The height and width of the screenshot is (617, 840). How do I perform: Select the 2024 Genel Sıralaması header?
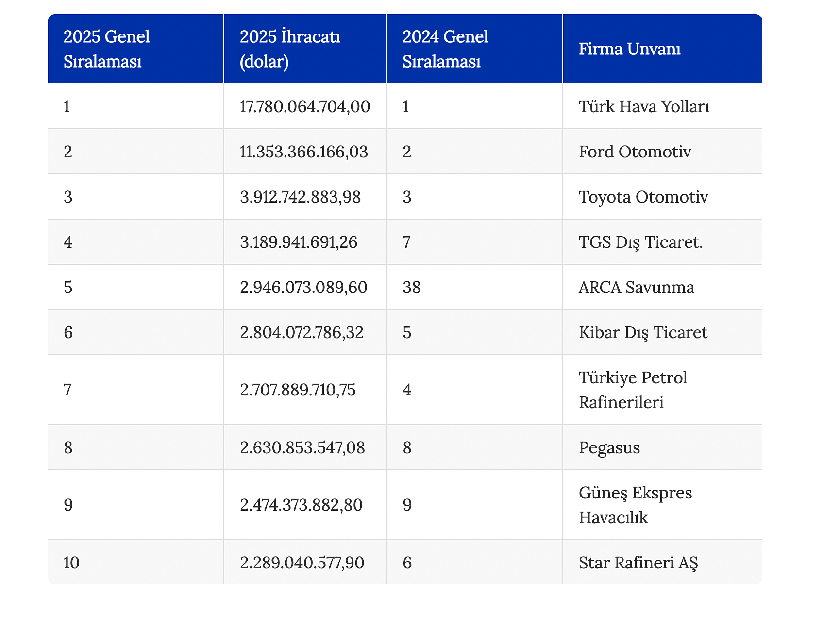474,49
